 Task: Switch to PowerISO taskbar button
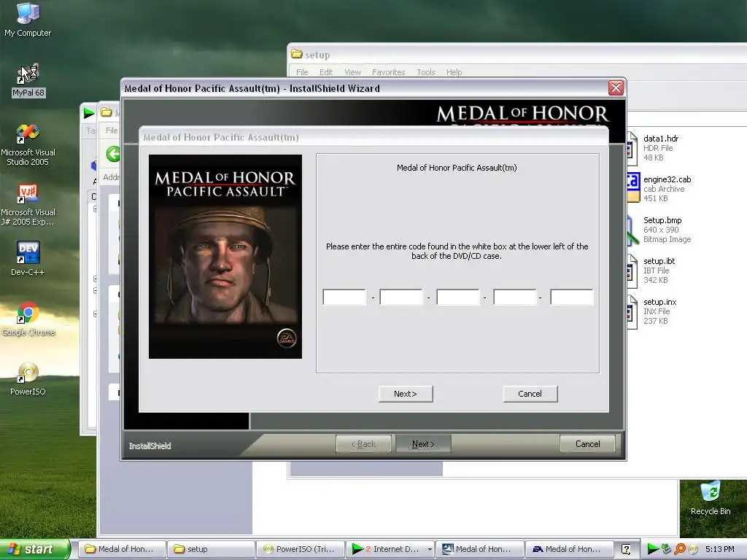300,549
